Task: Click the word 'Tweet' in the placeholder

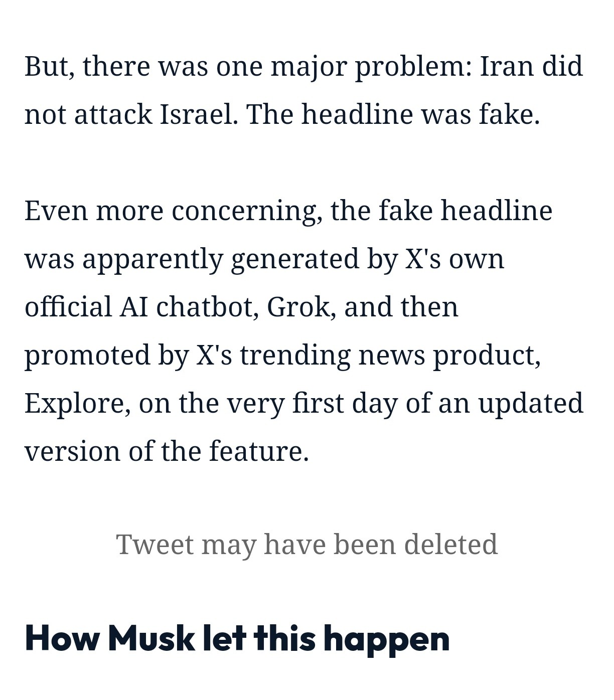Action: coord(155,545)
